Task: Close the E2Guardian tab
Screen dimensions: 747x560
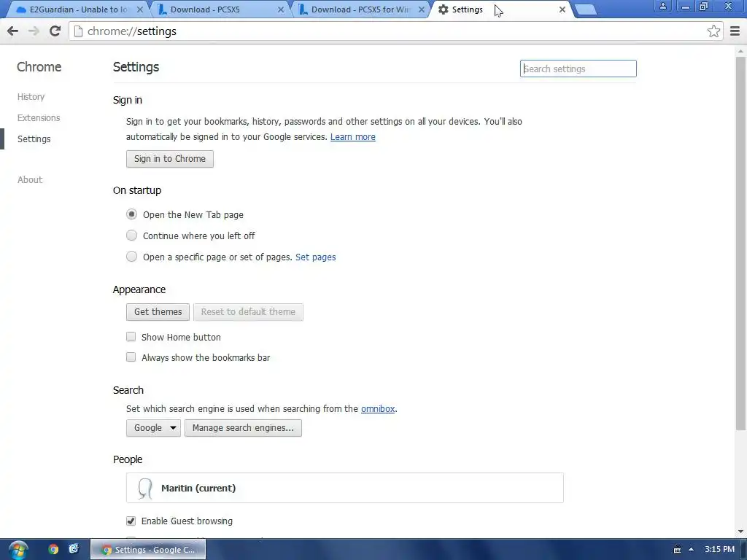Action: tap(140, 9)
